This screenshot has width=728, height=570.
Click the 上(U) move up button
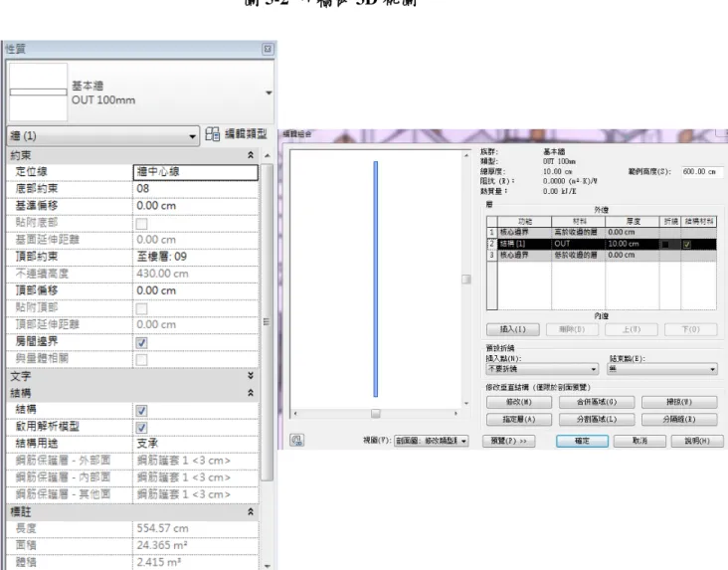point(632,329)
